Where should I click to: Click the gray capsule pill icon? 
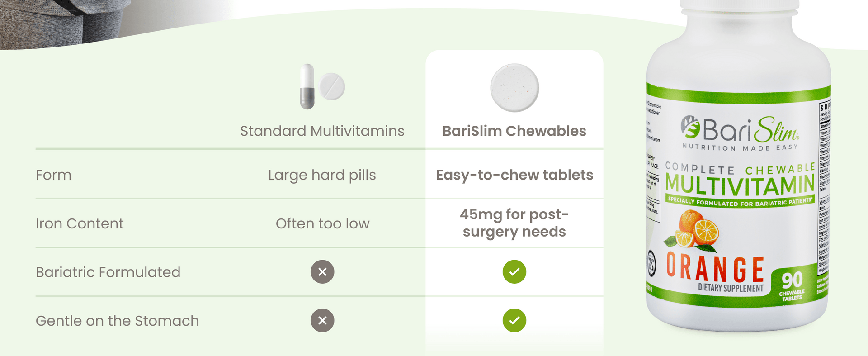point(307,86)
